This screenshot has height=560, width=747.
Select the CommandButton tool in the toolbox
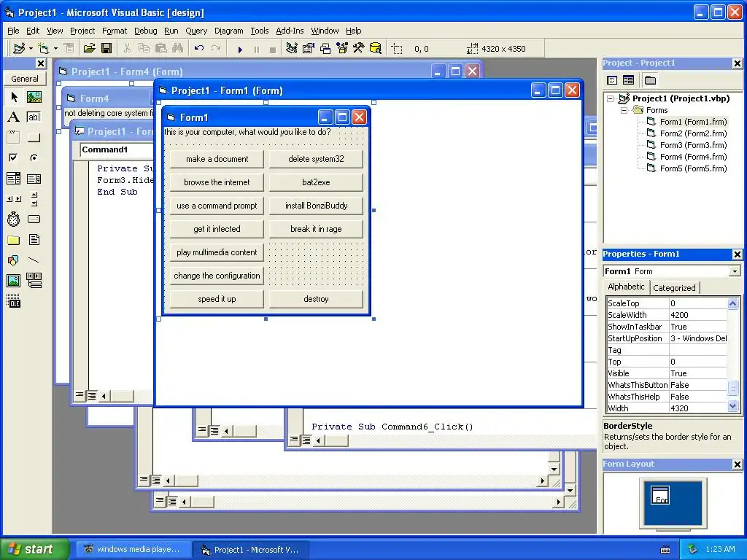tap(34, 138)
